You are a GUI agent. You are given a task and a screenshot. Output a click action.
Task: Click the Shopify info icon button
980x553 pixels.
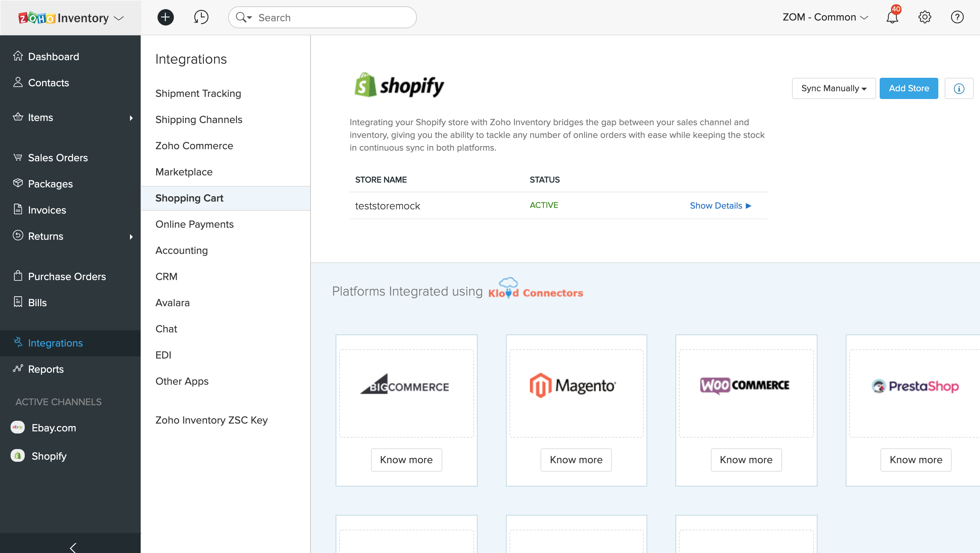(959, 88)
